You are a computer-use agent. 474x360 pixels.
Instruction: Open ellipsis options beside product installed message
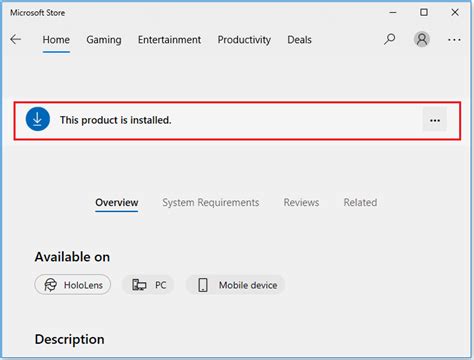click(435, 120)
